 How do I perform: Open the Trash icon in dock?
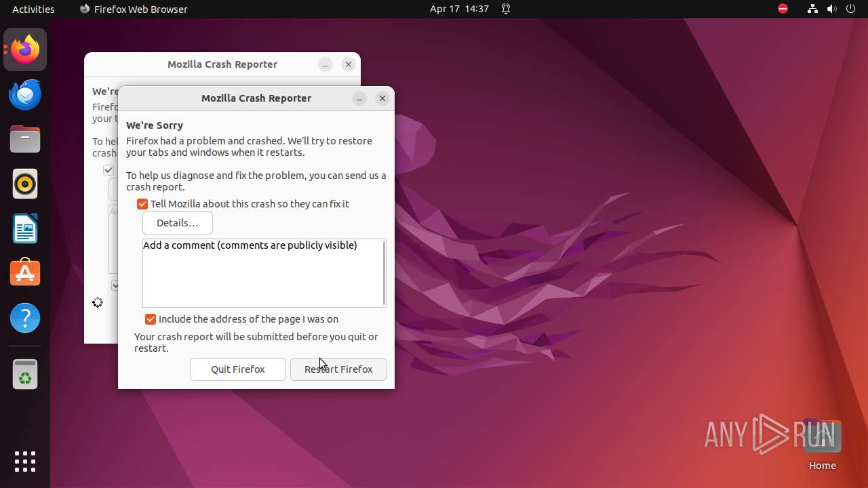point(25,375)
